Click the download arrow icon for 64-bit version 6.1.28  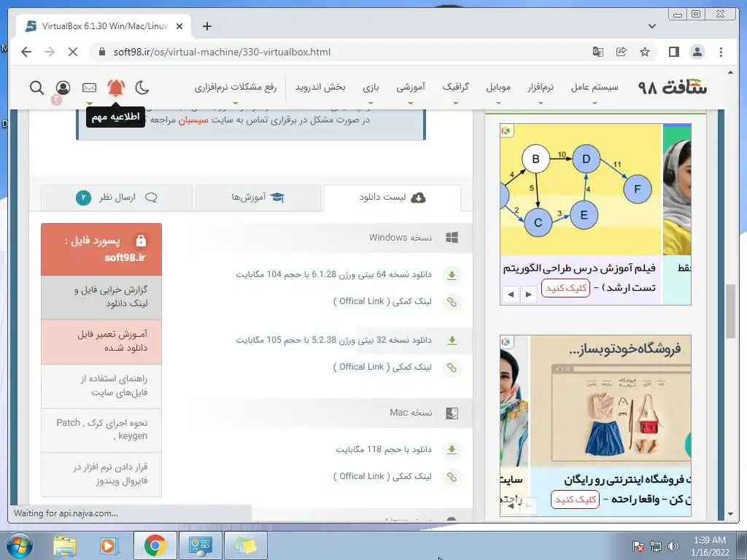[452, 275]
